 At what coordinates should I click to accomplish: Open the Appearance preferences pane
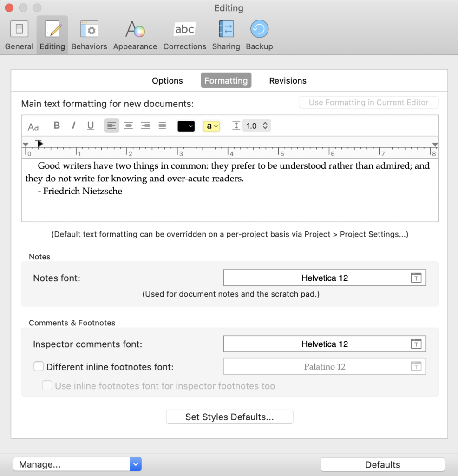pos(135,34)
